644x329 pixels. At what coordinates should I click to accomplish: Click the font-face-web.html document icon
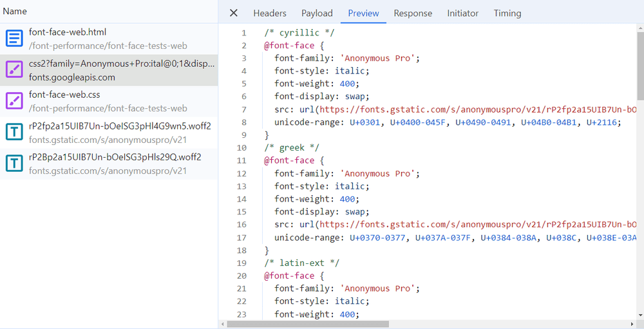coord(15,39)
